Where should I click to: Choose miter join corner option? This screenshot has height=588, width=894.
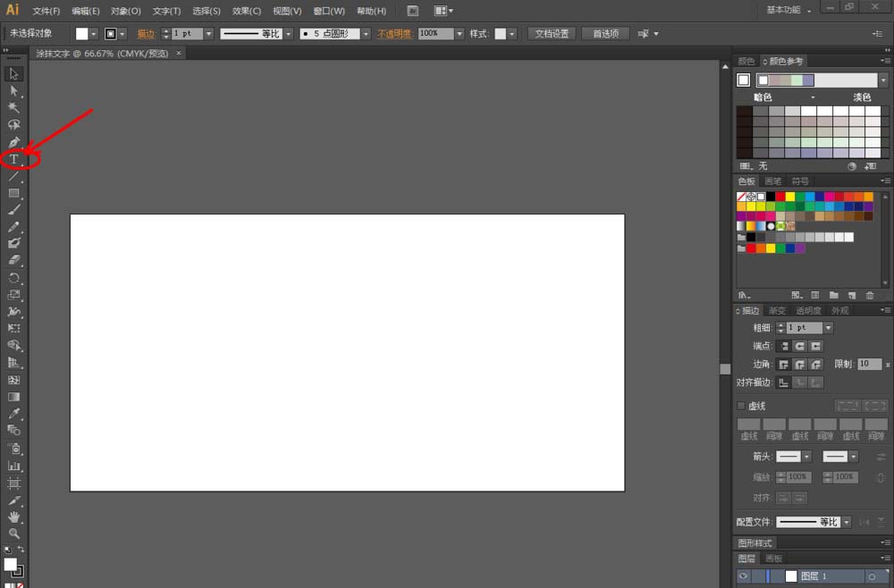[x=784, y=364]
